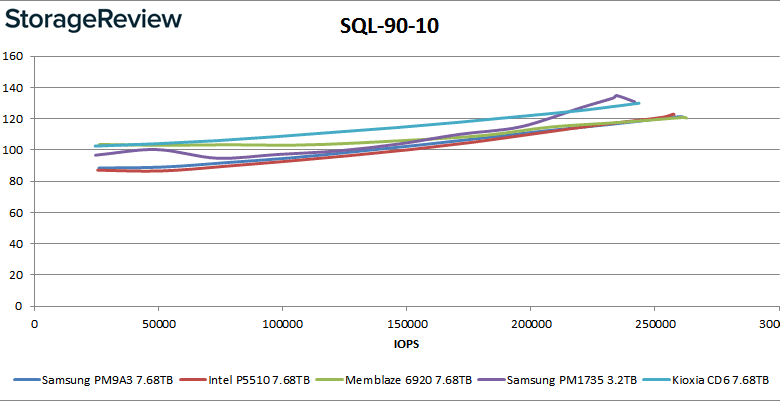Click the 160 y-axis label
Image resolution: width=780 pixels, height=401 pixels.
pos(13,56)
